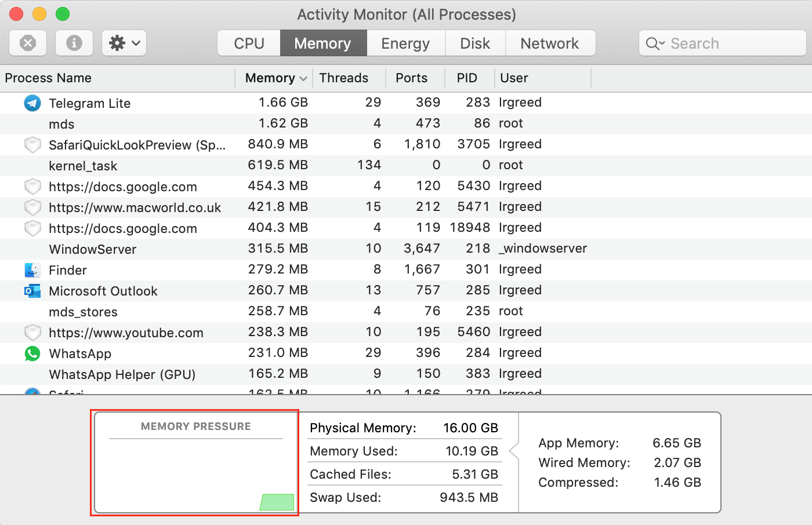Click the shield icon beside docs.google.com 454.3 MB
The width and height of the screenshot is (812, 525).
point(32,187)
